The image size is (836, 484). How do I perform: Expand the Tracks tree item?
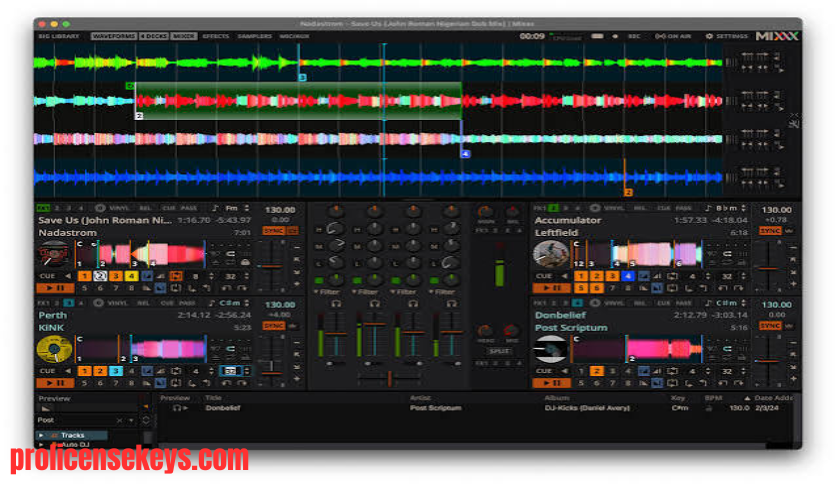(x=42, y=435)
